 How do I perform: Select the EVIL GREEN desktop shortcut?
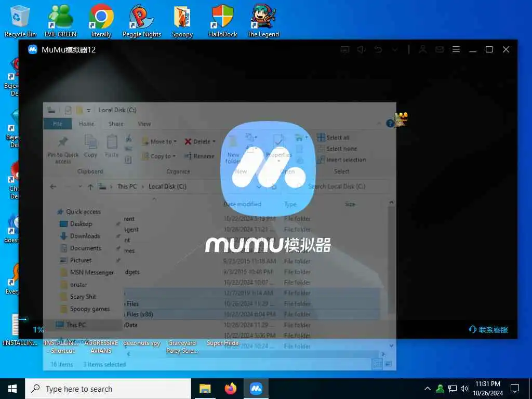[61, 21]
